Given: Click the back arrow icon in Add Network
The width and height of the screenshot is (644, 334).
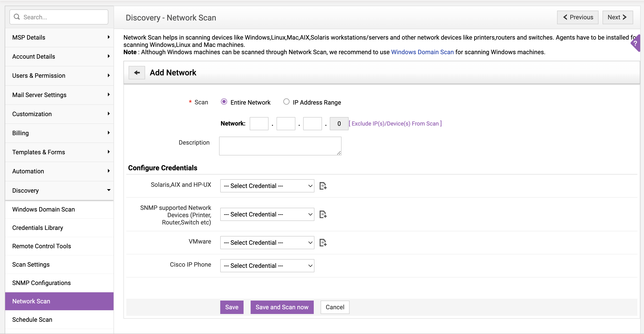Looking at the screenshot, I should (x=136, y=72).
